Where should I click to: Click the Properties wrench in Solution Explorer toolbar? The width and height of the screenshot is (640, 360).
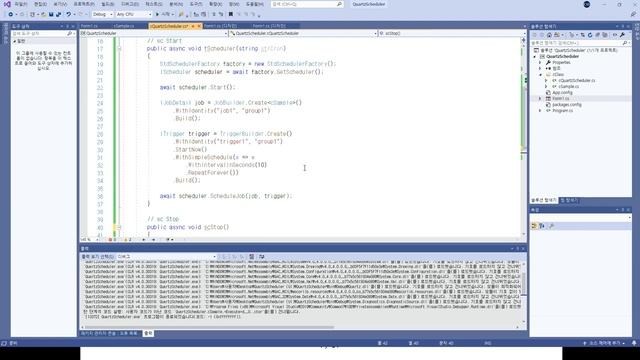pos(622,35)
